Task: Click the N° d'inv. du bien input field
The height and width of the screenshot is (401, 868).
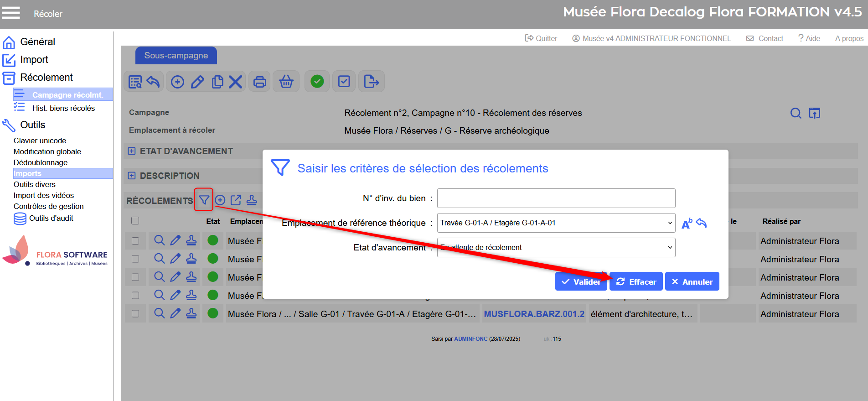Action: point(556,198)
